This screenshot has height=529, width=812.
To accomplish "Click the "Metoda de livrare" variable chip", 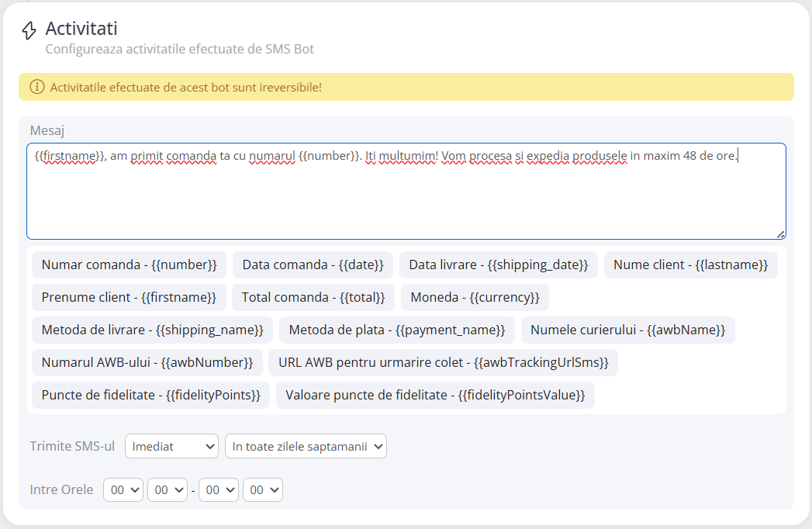I will [152, 330].
